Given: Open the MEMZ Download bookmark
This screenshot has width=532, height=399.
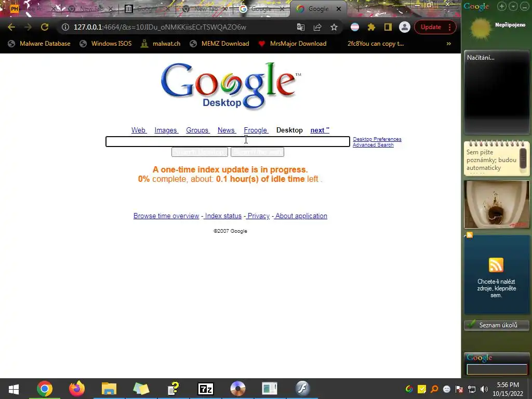Looking at the screenshot, I should pos(220,44).
